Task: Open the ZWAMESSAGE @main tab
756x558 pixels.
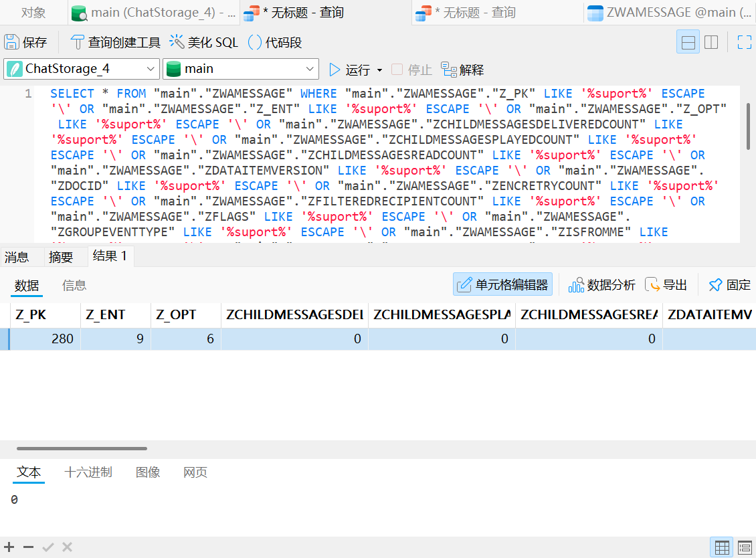Action: pos(669,13)
